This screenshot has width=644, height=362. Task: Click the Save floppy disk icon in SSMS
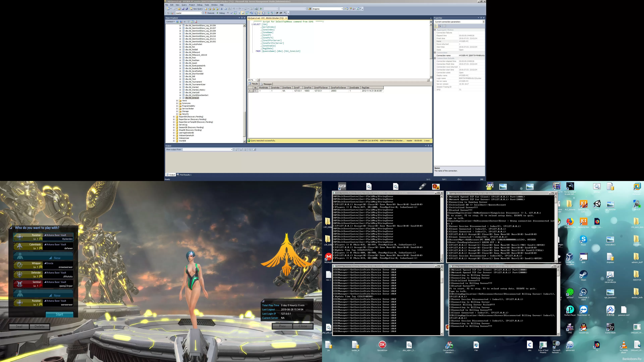(x=183, y=9)
